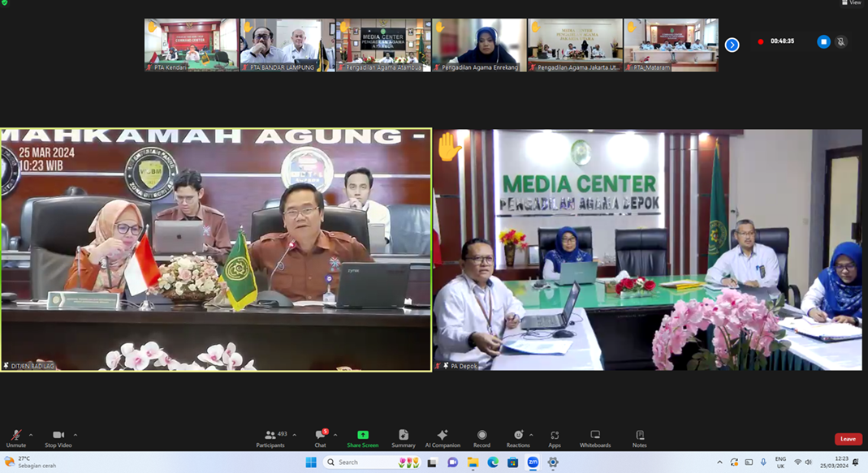Open Microsoft Store from the taskbar
The image size is (868, 473).
pos(512,462)
